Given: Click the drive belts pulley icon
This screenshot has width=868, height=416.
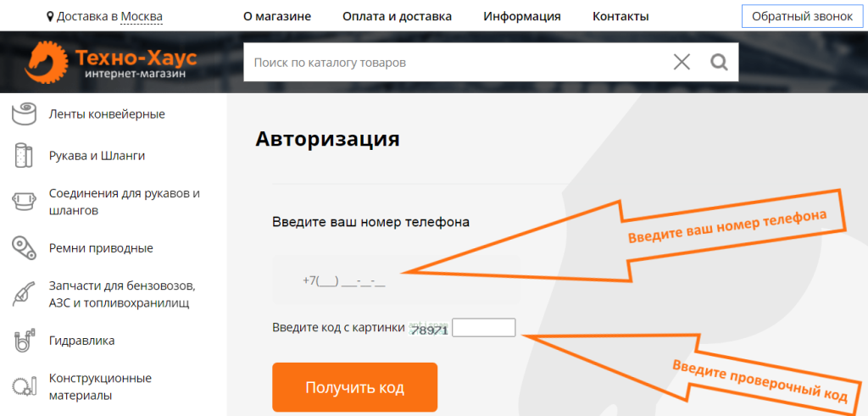Looking at the screenshot, I should click(24, 248).
